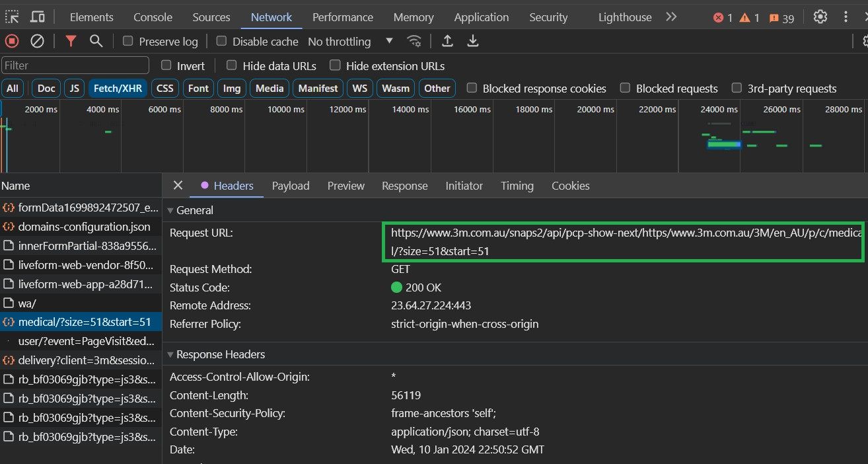Check Hide extension URLs
The height and width of the screenshot is (464, 868).
coord(335,65)
